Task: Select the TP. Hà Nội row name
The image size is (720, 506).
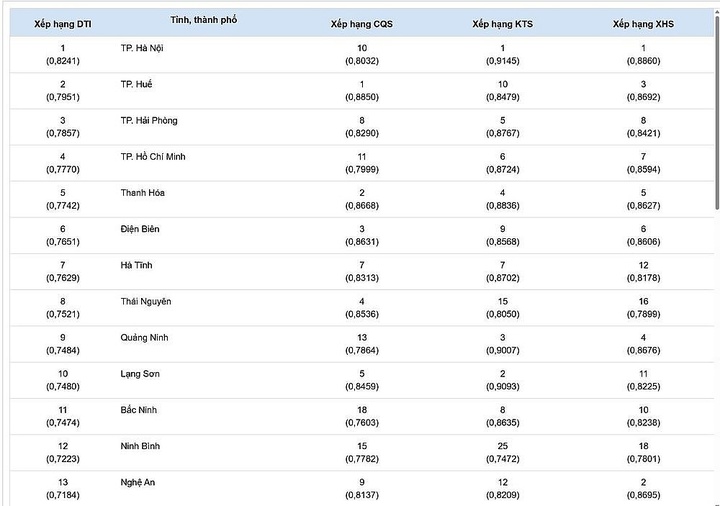Action: pyautogui.click(x=142, y=48)
